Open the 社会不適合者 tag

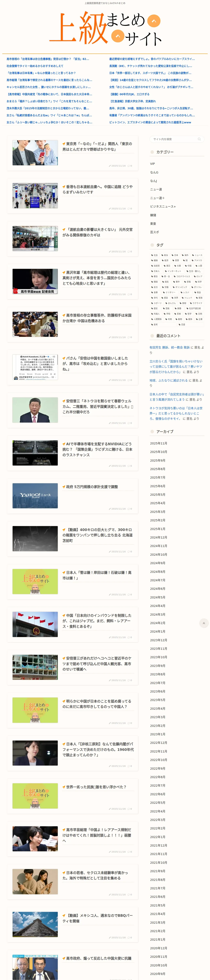(194, 309)
